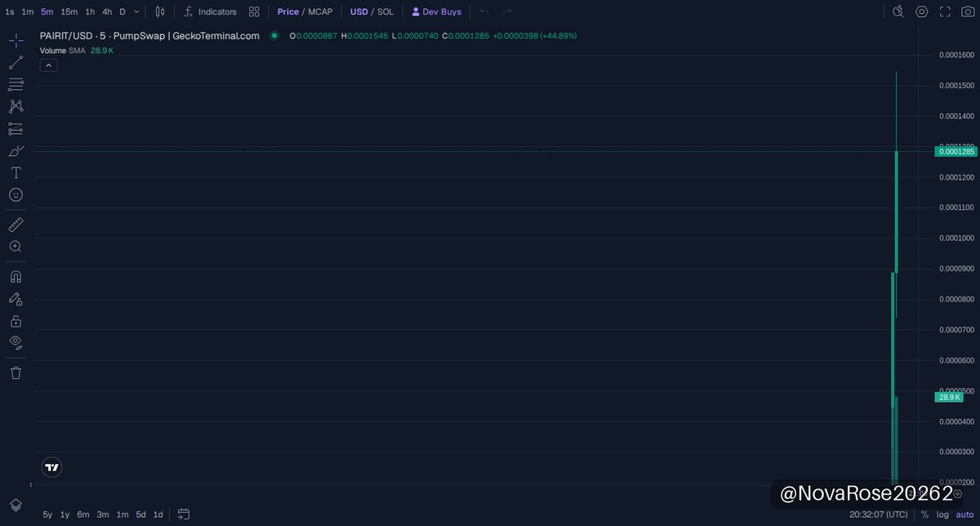Redo the last chart action
The image size is (980, 526).
tap(507, 11)
